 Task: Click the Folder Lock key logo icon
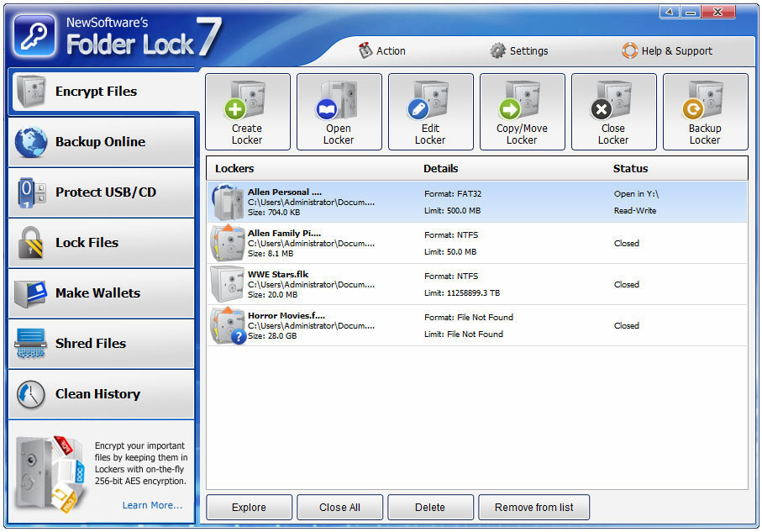click(x=35, y=35)
